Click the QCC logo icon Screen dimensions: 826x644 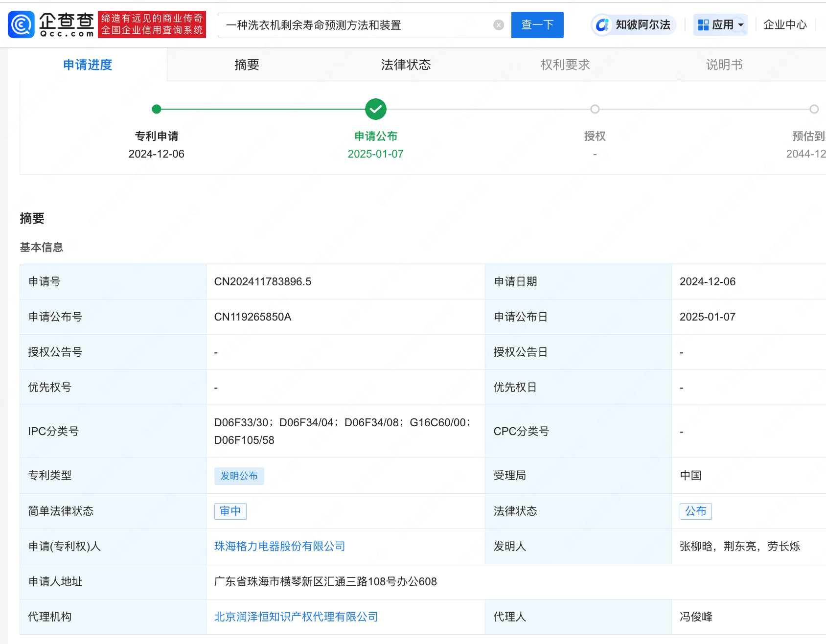tap(21, 24)
